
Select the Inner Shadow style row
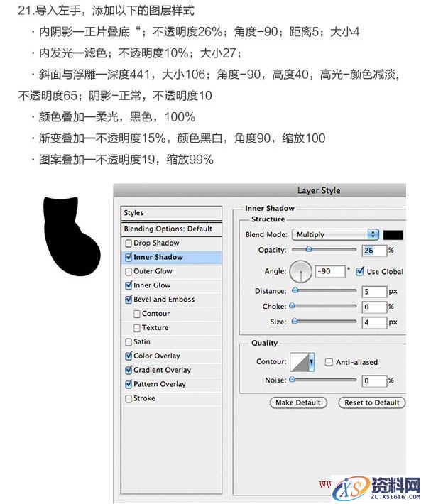point(171,258)
